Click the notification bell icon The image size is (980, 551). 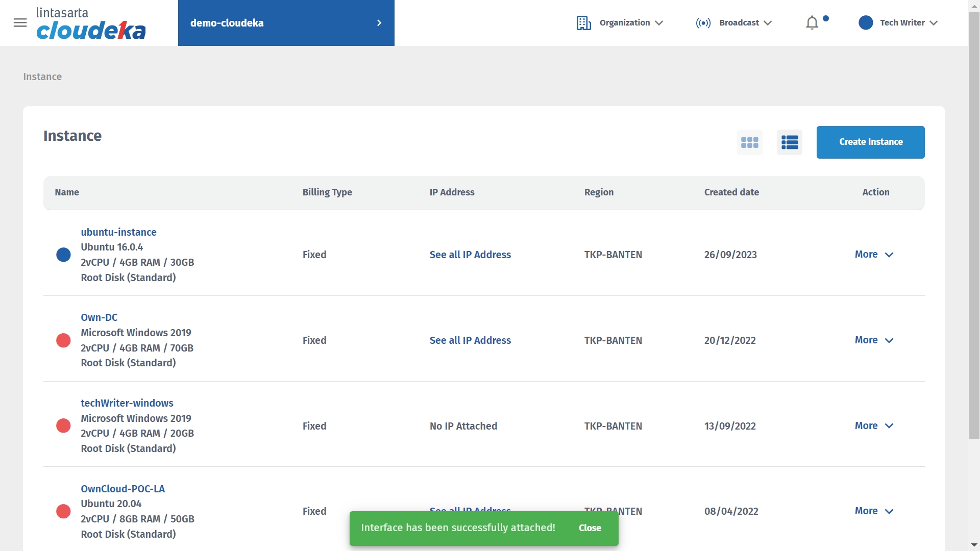[812, 23]
